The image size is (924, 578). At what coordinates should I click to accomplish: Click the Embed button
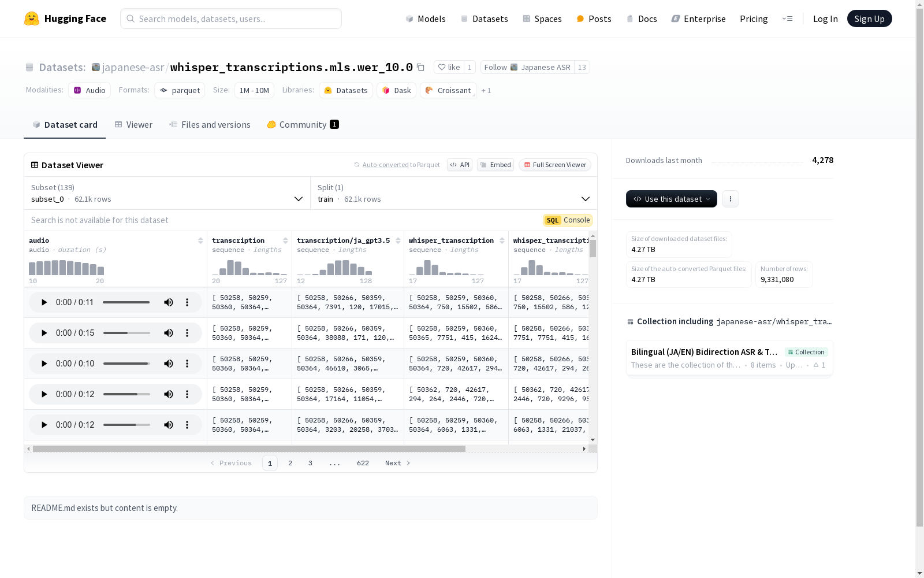click(x=495, y=165)
